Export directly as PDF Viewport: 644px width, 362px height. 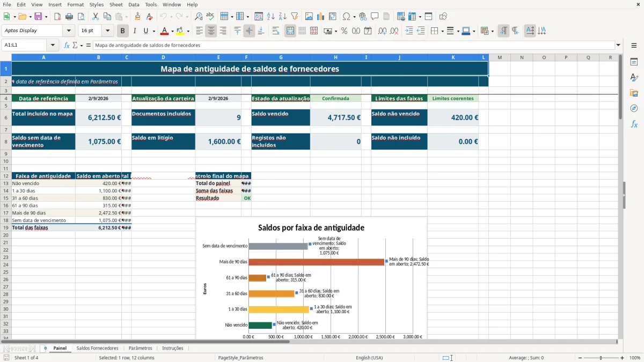57,17
